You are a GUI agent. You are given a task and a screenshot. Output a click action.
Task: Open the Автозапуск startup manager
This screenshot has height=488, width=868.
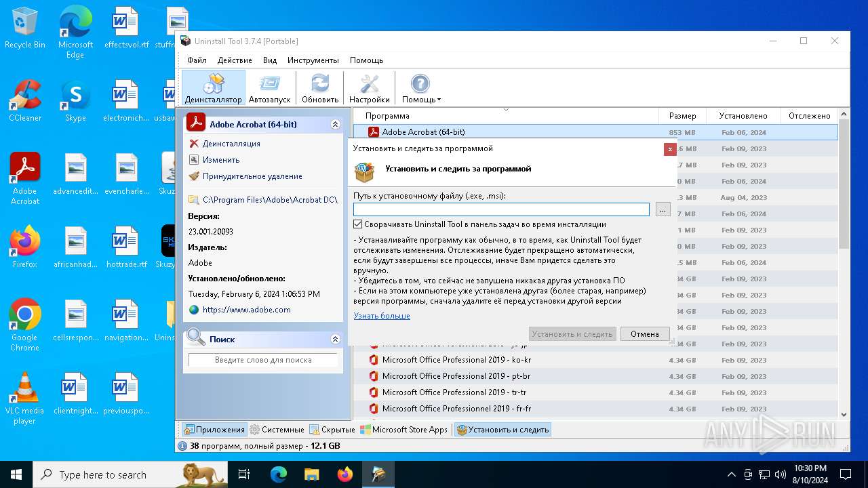[x=269, y=88]
